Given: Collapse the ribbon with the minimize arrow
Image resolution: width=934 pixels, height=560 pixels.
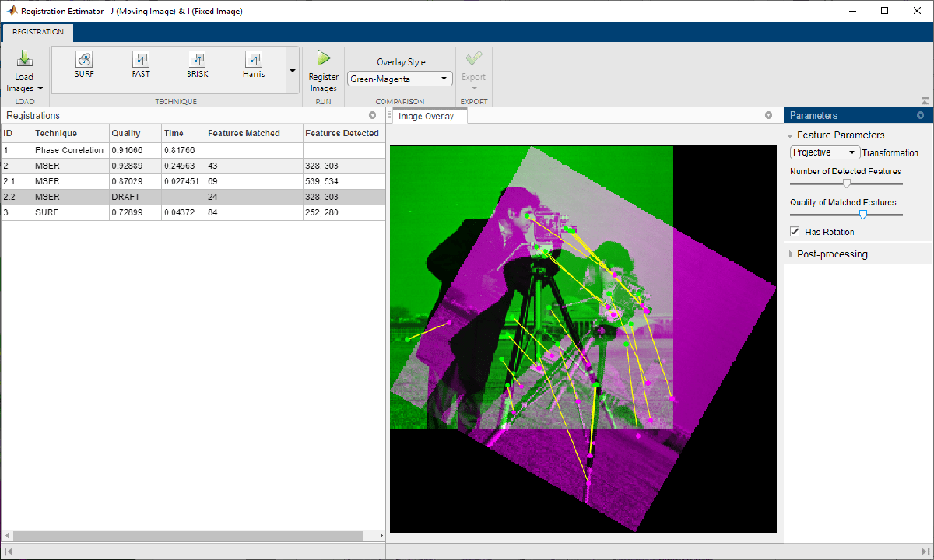Looking at the screenshot, I should (x=925, y=100).
